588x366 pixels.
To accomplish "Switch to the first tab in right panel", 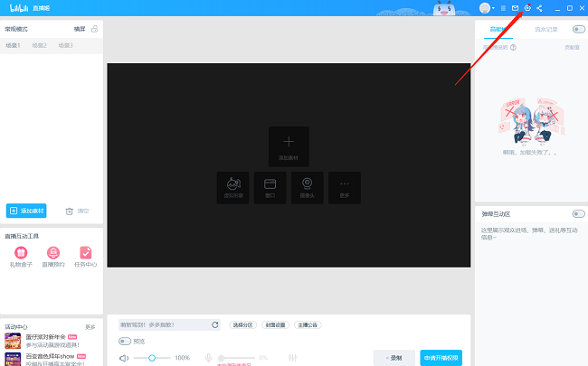I will (x=498, y=29).
